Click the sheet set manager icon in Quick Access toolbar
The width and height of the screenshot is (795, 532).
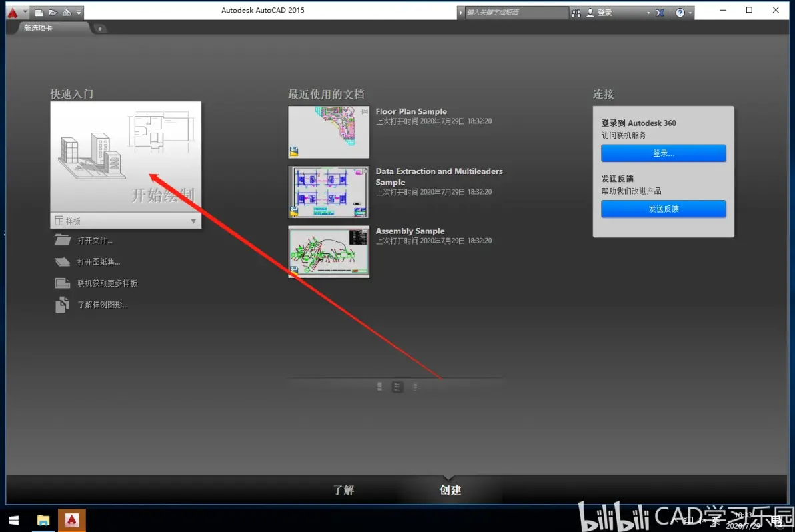pyautogui.click(x=67, y=13)
